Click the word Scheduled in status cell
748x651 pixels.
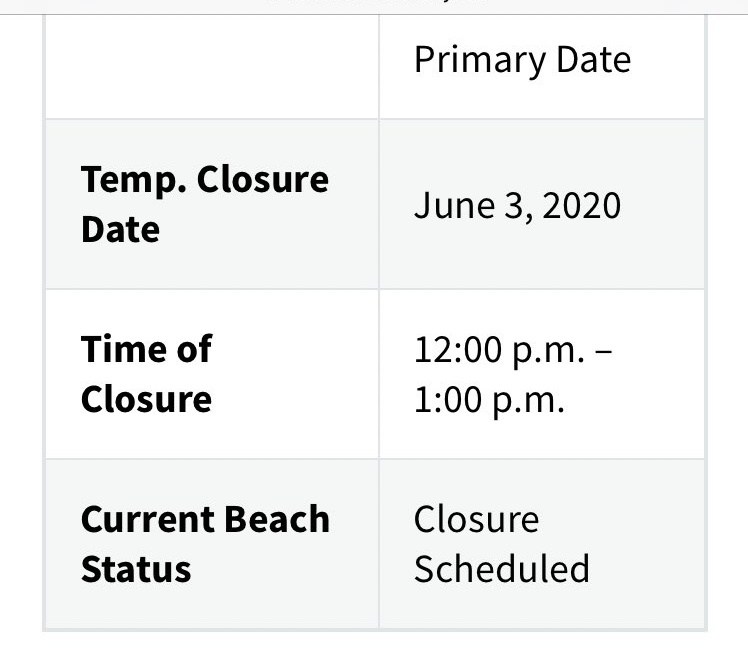point(501,569)
